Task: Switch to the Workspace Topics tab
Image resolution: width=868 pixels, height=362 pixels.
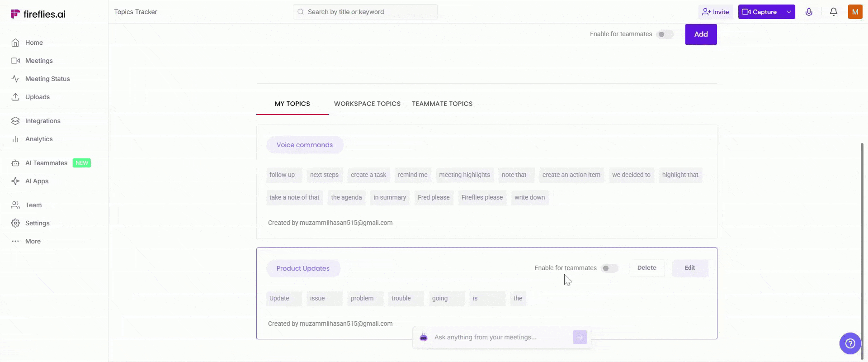Action: [x=367, y=104]
